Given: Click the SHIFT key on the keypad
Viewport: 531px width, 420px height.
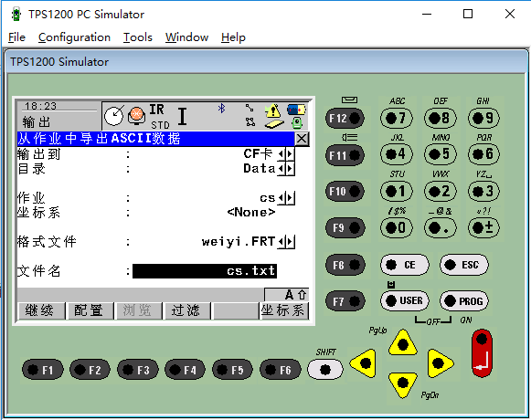Looking at the screenshot, I should 325,369.
